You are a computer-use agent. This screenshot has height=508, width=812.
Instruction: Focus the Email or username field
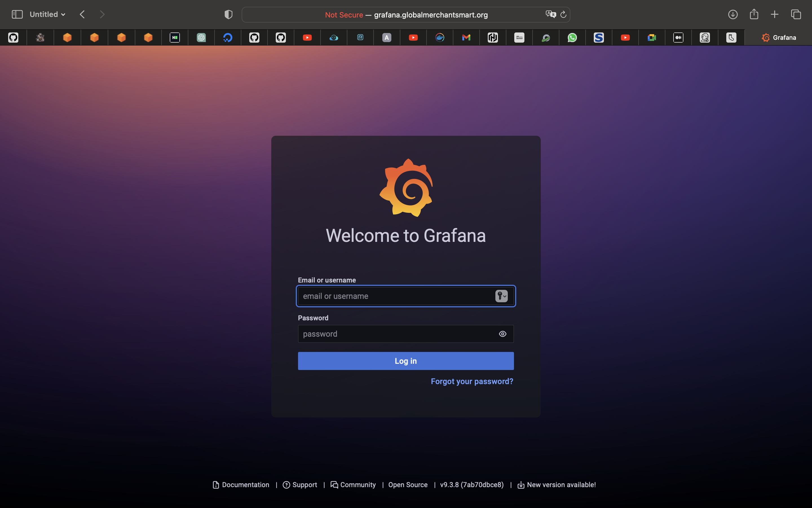(x=406, y=296)
